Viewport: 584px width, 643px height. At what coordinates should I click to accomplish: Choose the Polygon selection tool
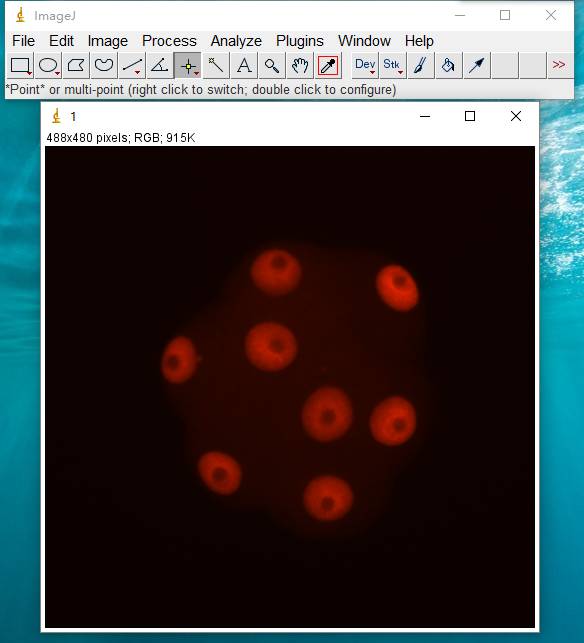point(76,65)
